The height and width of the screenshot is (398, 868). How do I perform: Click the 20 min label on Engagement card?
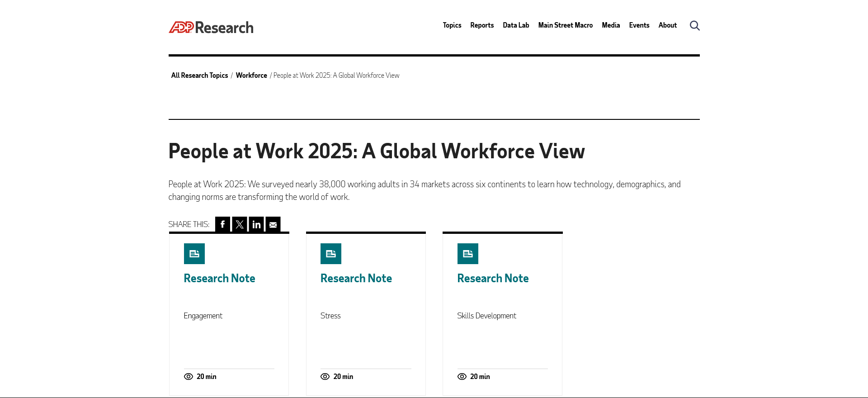[x=207, y=377]
